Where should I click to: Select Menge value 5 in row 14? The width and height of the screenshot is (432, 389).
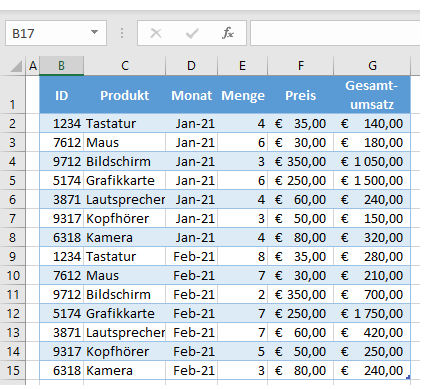pos(242,351)
